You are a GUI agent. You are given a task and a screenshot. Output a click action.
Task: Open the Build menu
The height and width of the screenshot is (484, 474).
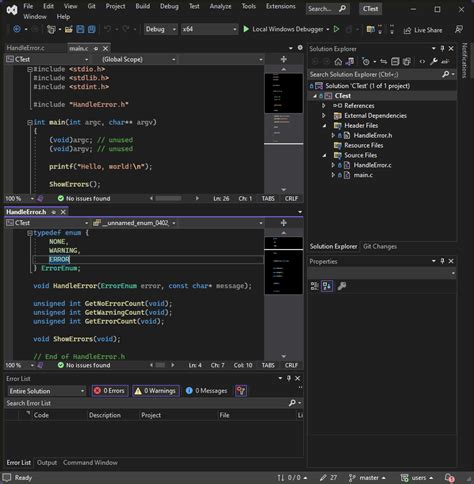click(x=142, y=6)
